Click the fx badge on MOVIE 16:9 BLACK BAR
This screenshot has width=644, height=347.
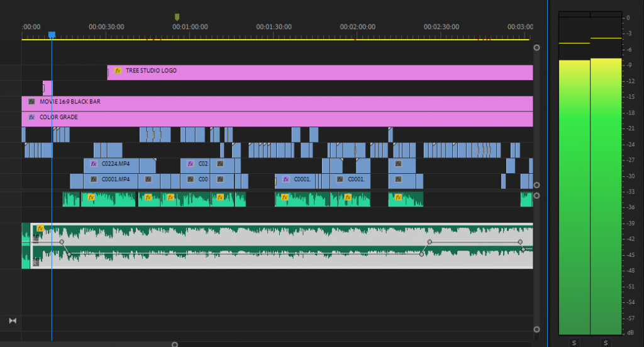coord(31,101)
